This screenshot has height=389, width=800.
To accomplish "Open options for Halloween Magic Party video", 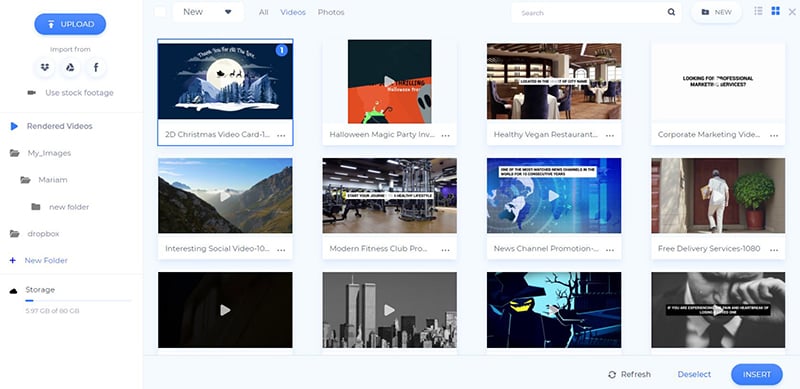I will (446, 135).
